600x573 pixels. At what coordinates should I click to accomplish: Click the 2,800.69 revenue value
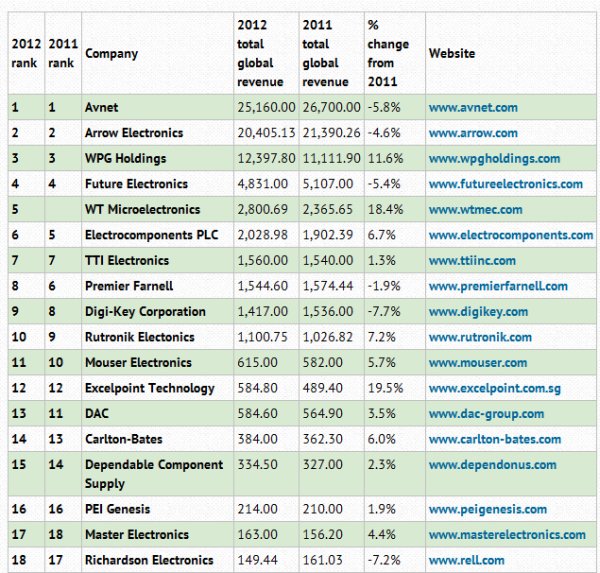click(x=262, y=210)
